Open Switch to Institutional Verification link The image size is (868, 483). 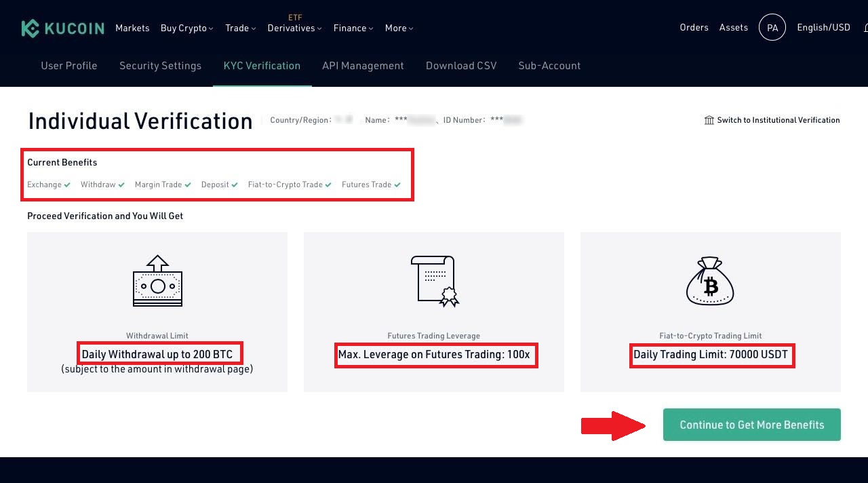778,120
